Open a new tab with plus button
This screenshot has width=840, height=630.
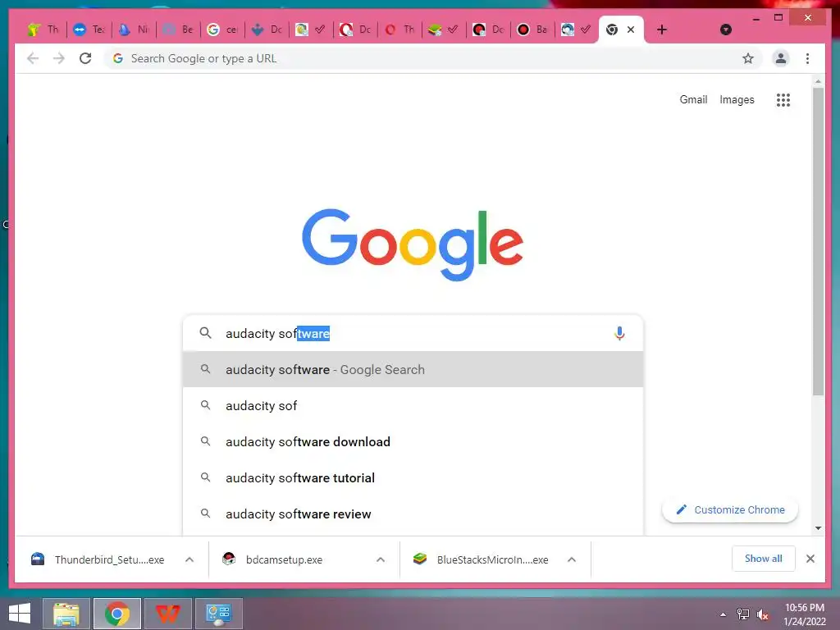pos(662,30)
